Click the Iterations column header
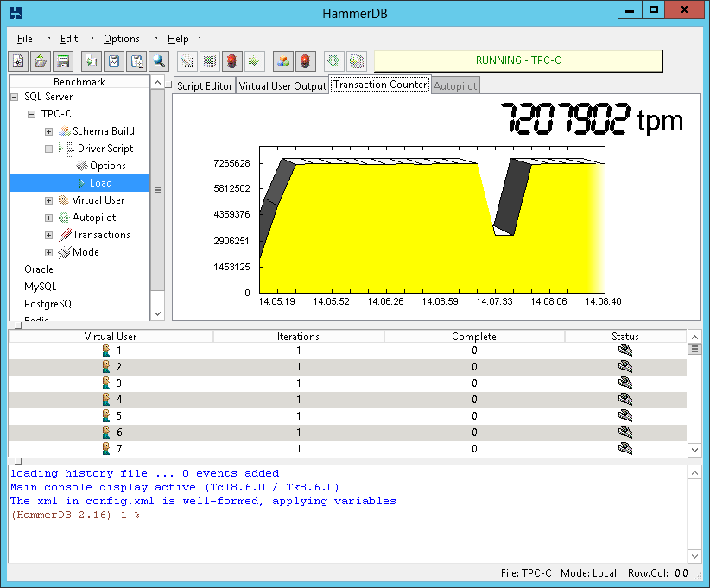Viewport: 710px width, 588px height. click(x=298, y=337)
